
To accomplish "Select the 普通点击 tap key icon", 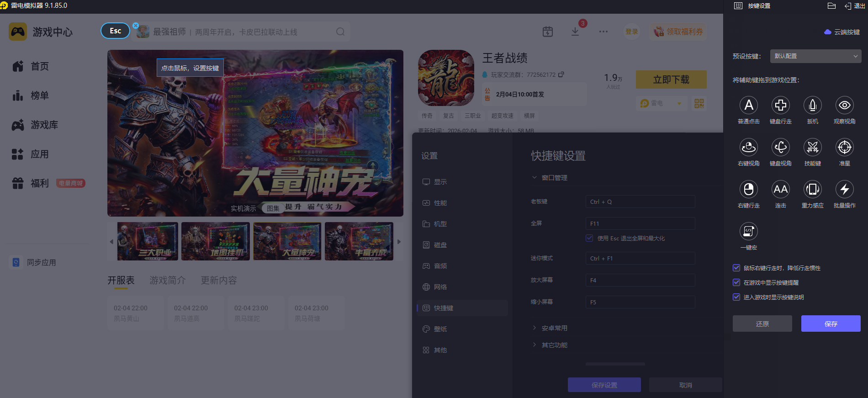I will [748, 105].
